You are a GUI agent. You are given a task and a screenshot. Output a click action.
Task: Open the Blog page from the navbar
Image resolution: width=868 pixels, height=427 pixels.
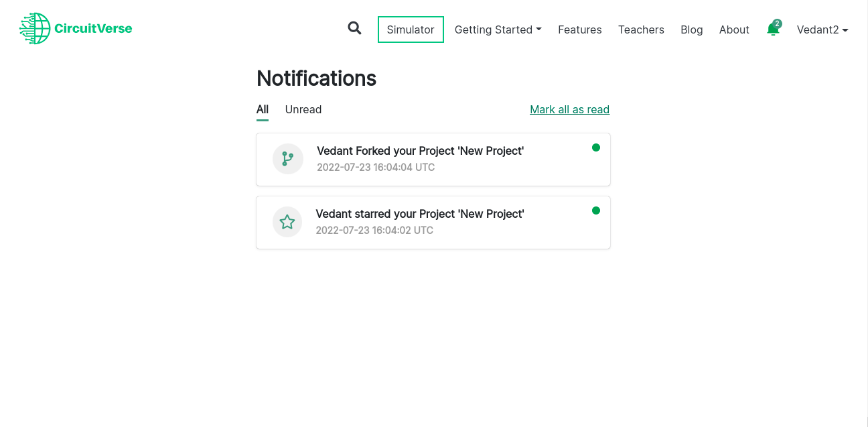point(692,29)
